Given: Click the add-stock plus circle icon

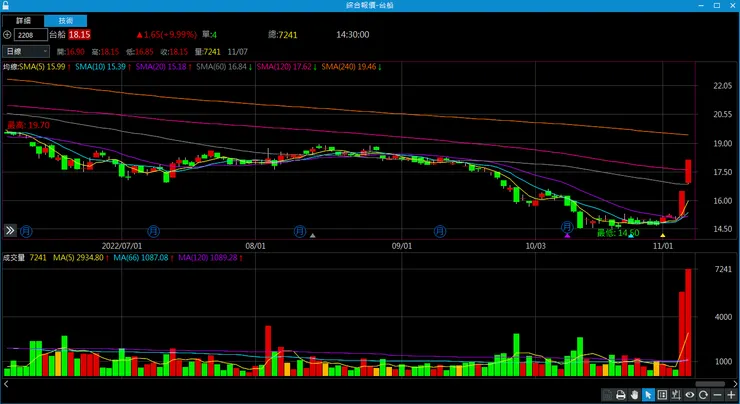Looking at the screenshot, I should pyautogui.click(x=7, y=34).
